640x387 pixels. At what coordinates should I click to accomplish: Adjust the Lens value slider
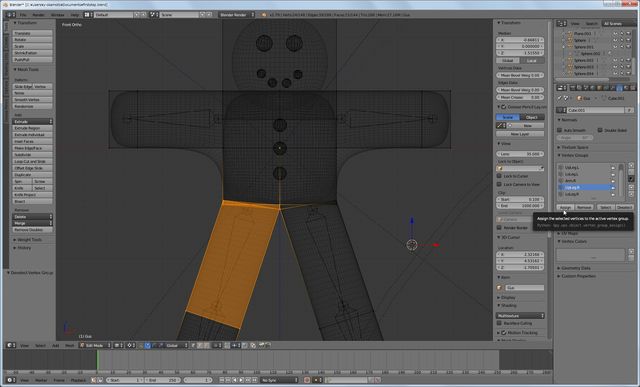(520, 154)
